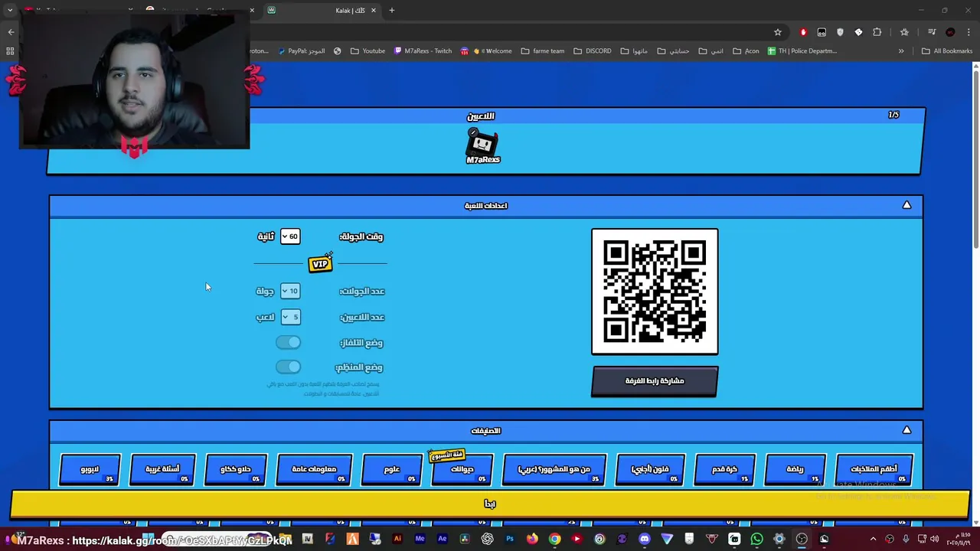Viewport: 980px width, 551px height.
Task: Open the عدد اللاعبين 5 dropdown
Action: coord(290,317)
